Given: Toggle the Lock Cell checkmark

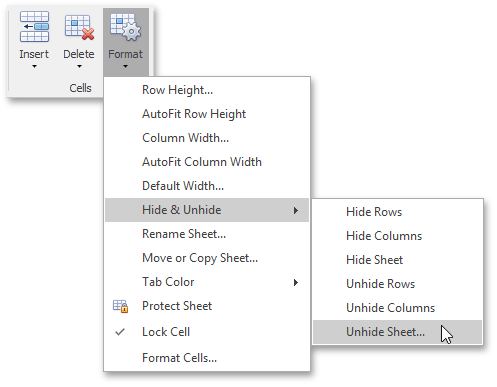Looking at the screenshot, I should click(x=120, y=332).
